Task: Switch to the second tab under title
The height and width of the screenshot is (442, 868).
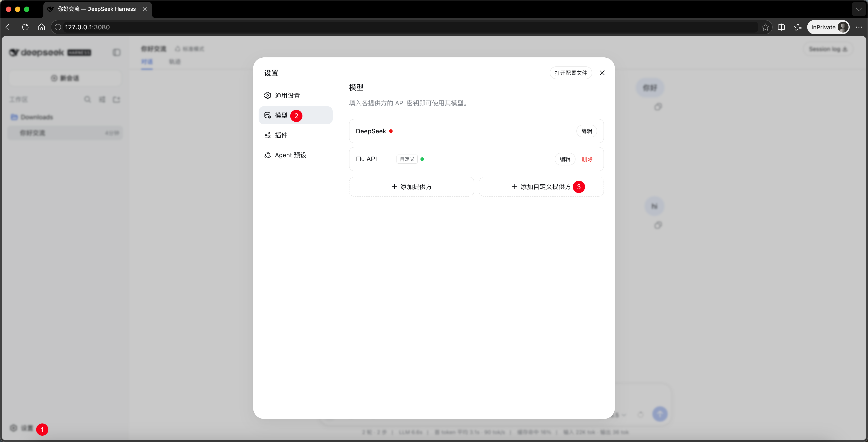Action: point(175,62)
